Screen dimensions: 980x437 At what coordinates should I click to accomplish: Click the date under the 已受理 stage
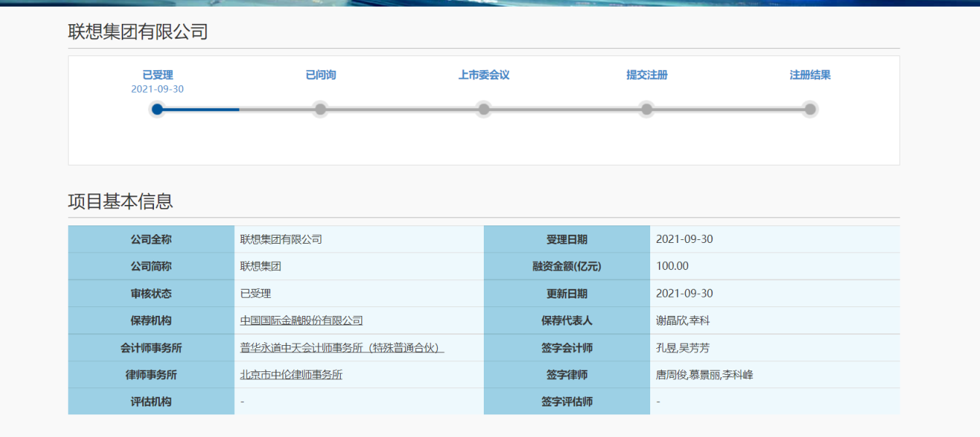[x=157, y=89]
